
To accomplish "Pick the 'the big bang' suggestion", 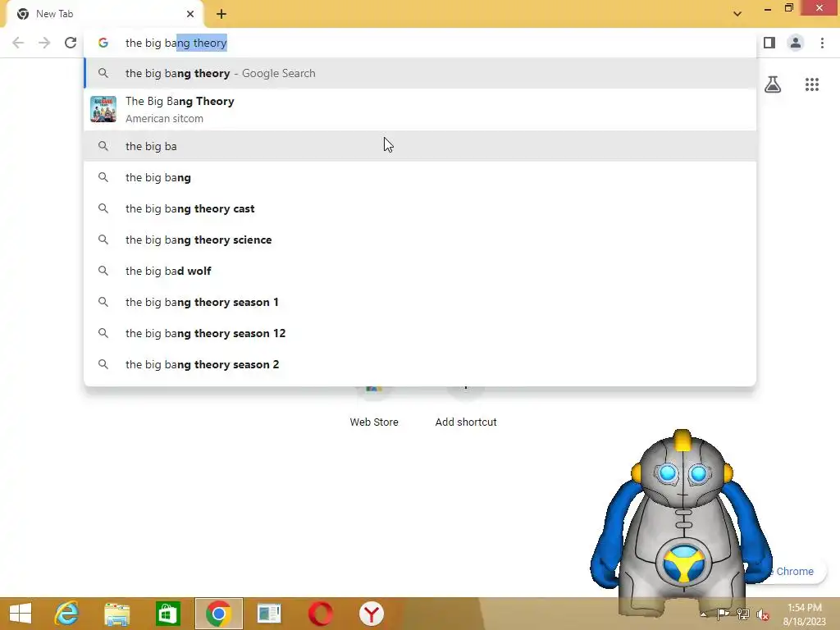I will (x=420, y=177).
